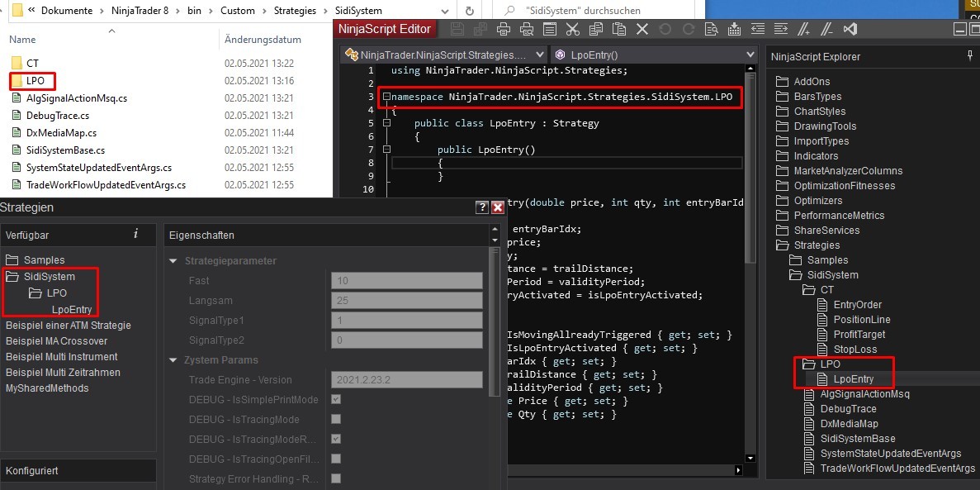This screenshot has height=490, width=980.
Task: Toggle DEBUG - IsTracingModeR... checkbox
Action: 336,439
